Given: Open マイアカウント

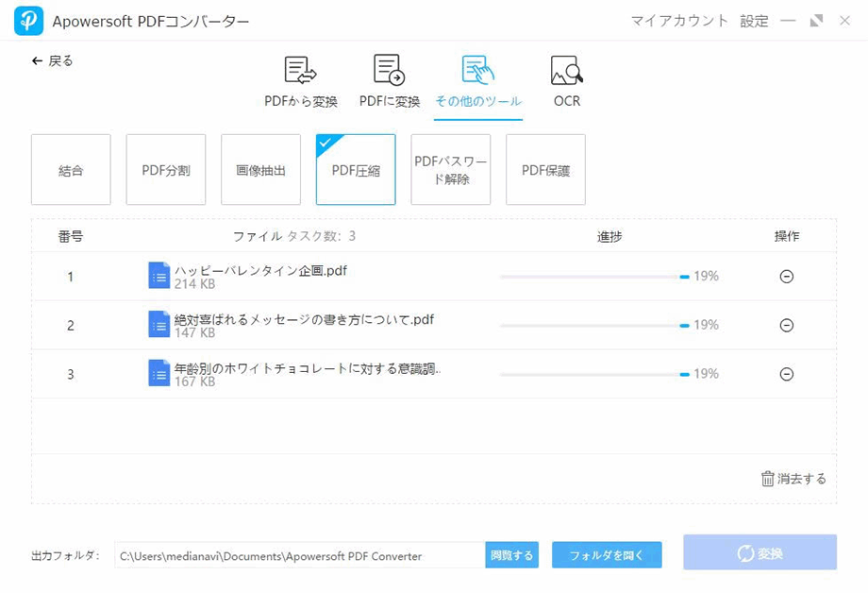Looking at the screenshot, I should point(679,21).
